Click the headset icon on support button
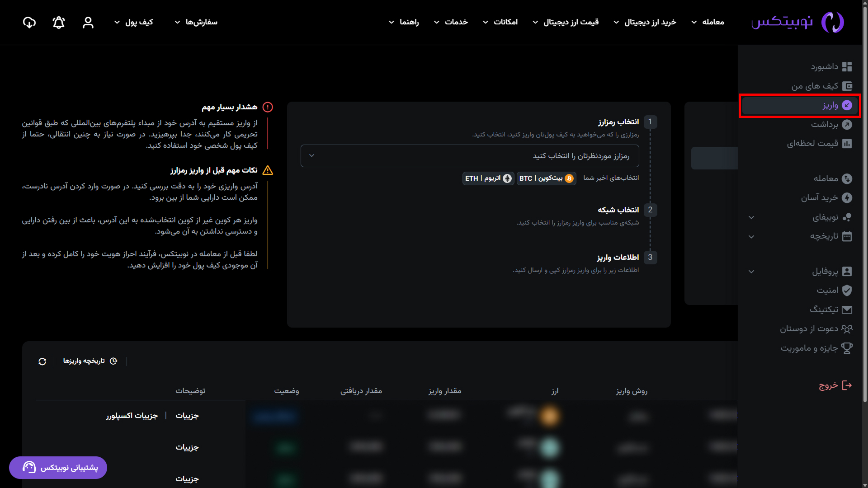868x488 pixels. click(29, 467)
